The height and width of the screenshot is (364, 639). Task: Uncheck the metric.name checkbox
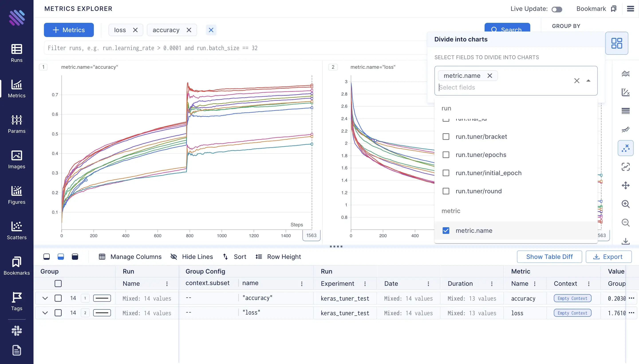[446, 231]
